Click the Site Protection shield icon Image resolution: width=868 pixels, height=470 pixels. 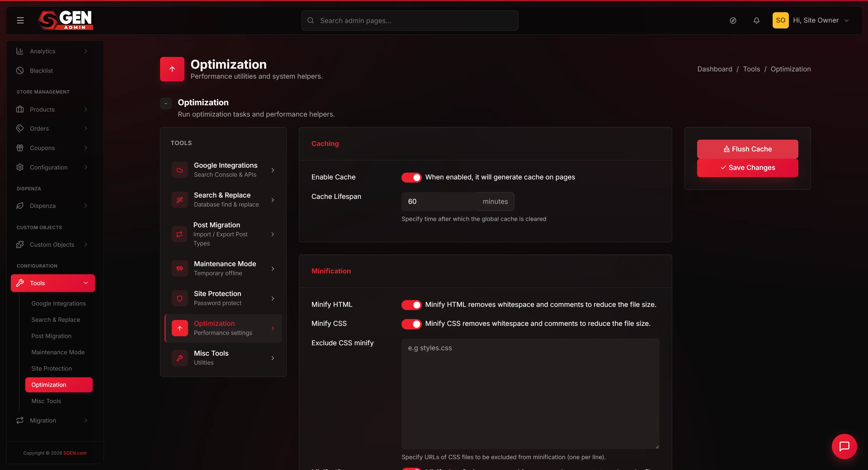click(x=180, y=298)
